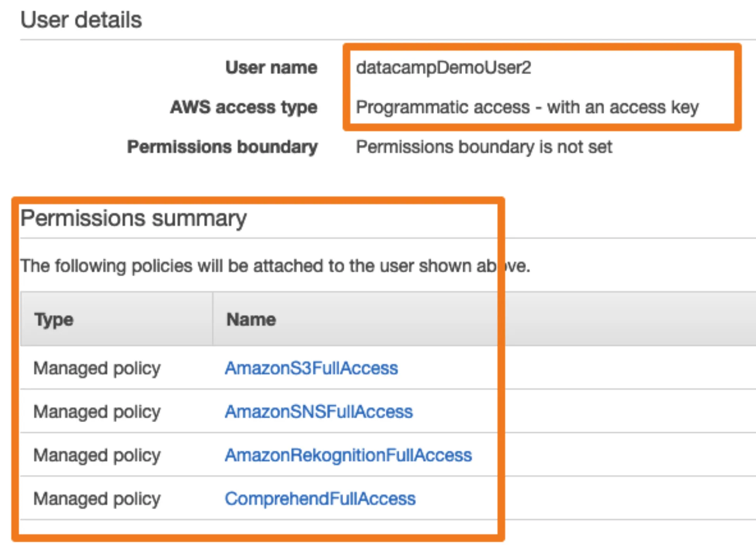The height and width of the screenshot is (554, 756).
Task: Click the Name column header
Action: pos(251,320)
